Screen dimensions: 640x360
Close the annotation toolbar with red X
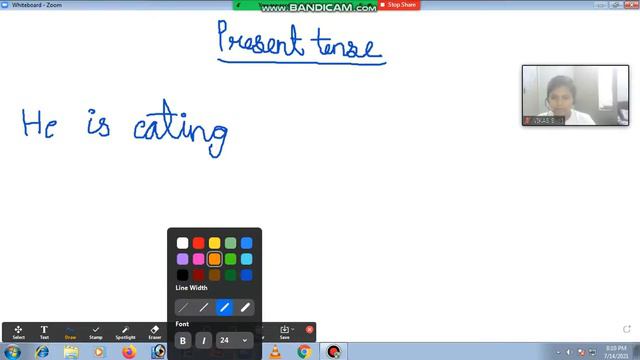pyautogui.click(x=309, y=329)
